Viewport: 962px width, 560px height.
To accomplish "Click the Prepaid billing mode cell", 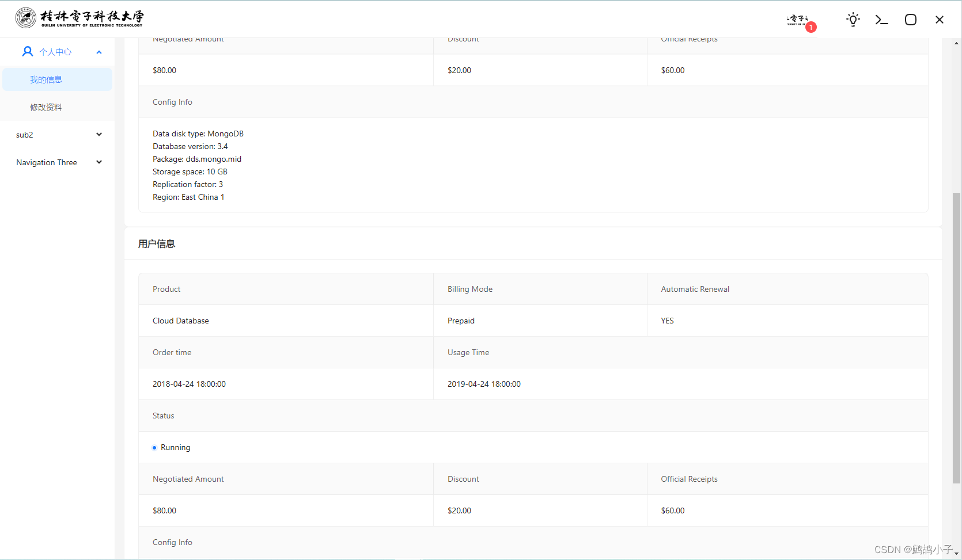I will coord(461,321).
